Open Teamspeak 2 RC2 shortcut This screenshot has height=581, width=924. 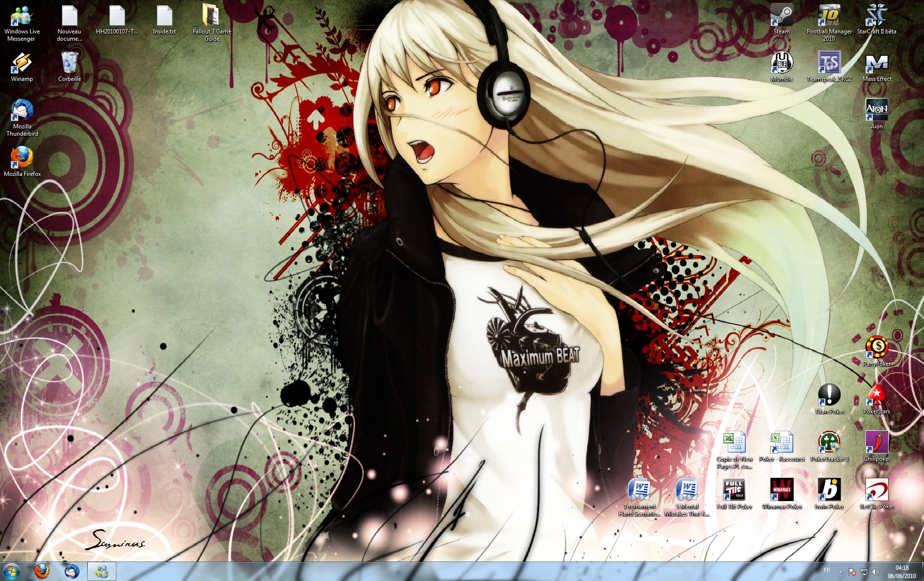pos(829,67)
